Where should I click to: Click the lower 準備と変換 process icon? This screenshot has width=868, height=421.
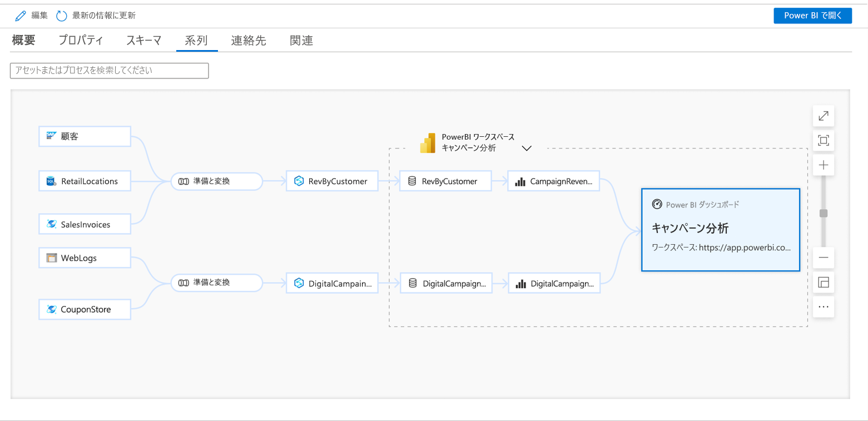(184, 283)
